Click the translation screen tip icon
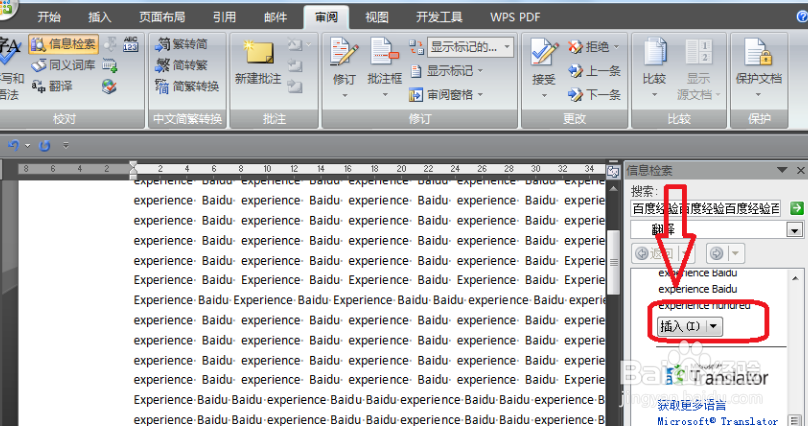This screenshot has height=426, width=808. [x=110, y=65]
